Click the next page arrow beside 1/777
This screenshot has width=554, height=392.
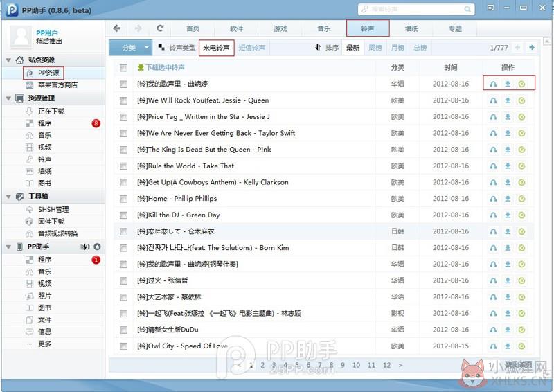pos(531,47)
